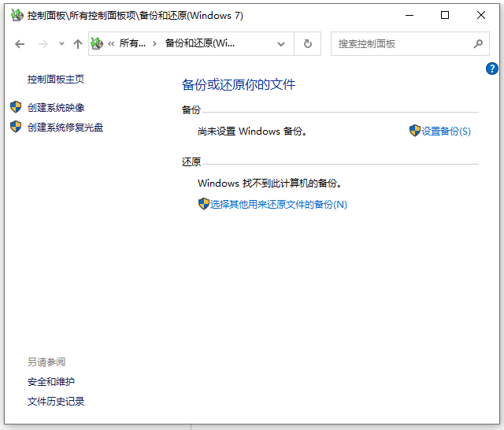The height and width of the screenshot is (430, 504).
Task: Open 创建系统修复光盘 link
Action: [65, 128]
